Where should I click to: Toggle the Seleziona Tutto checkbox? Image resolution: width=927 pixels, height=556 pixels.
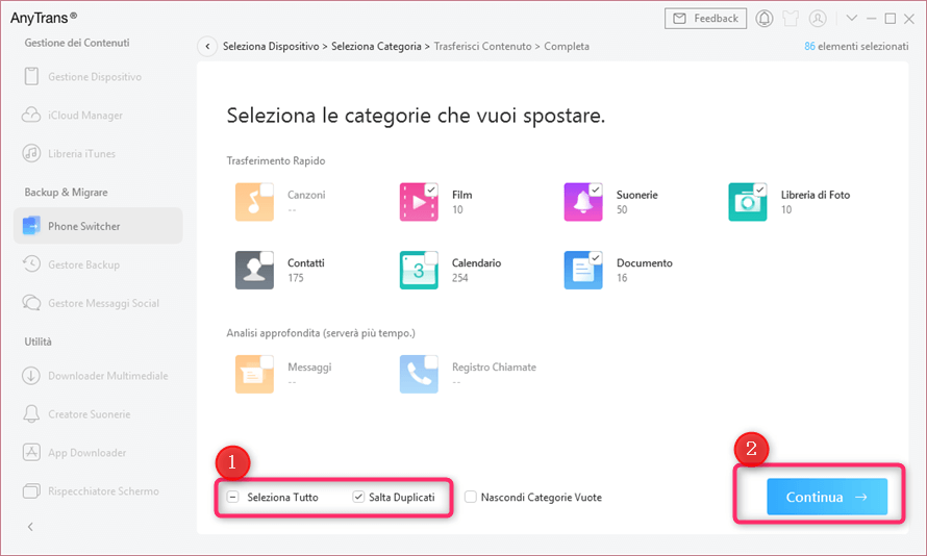click(232, 497)
